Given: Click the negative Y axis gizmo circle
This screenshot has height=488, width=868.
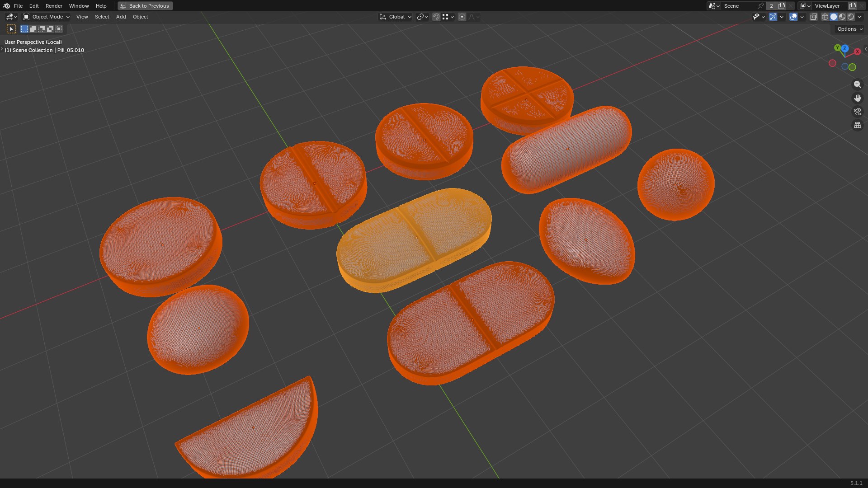Looking at the screenshot, I should [x=852, y=67].
